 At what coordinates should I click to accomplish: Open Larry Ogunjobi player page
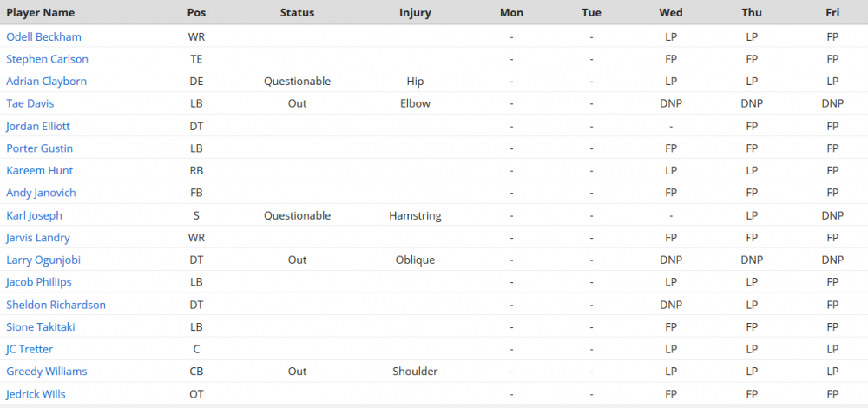43,260
